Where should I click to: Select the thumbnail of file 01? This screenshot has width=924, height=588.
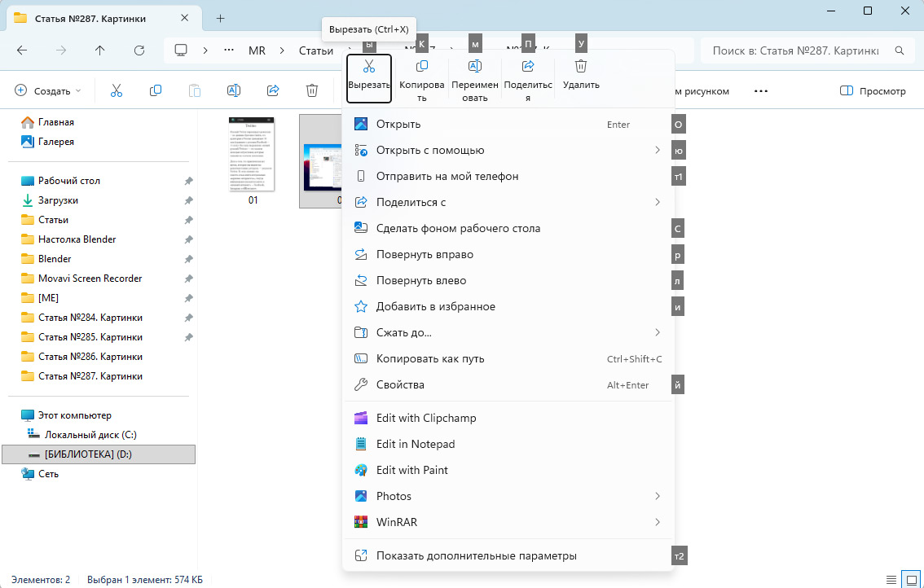pyautogui.click(x=253, y=153)
